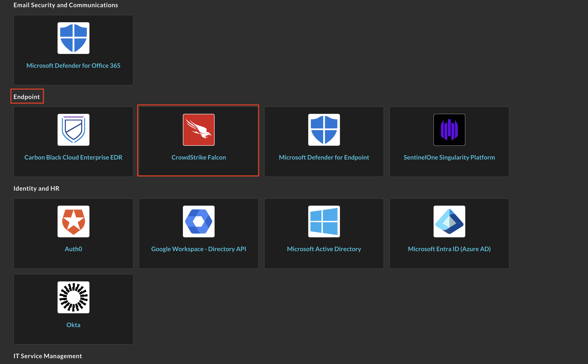
Task: Select the Identity and HR heading
Action: click(x=36, y=188)
